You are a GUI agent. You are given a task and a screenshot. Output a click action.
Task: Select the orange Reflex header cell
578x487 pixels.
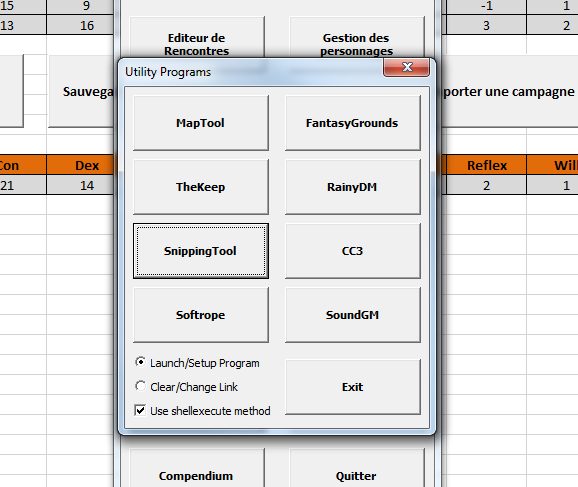coord(487,165)
